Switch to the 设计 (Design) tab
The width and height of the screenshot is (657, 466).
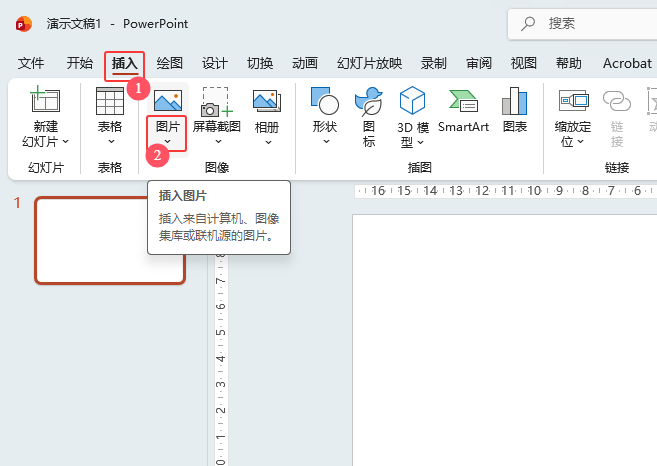point(215,63)
